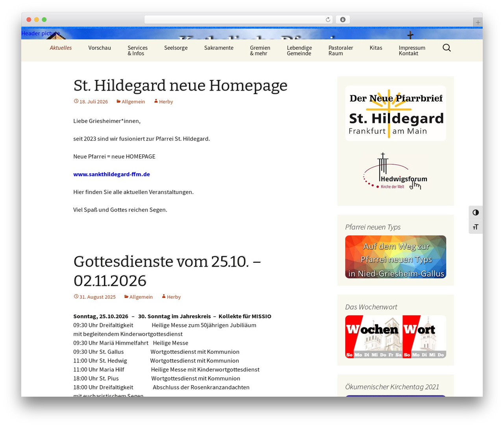Select 'Ökumenischer Kirchentag 2021' widget title

392,387
